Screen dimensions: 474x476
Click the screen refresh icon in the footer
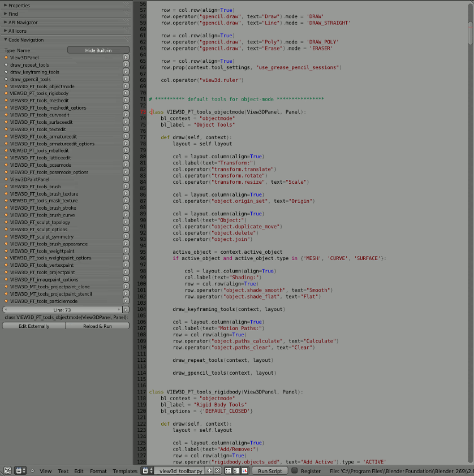(x=7, y=471)
